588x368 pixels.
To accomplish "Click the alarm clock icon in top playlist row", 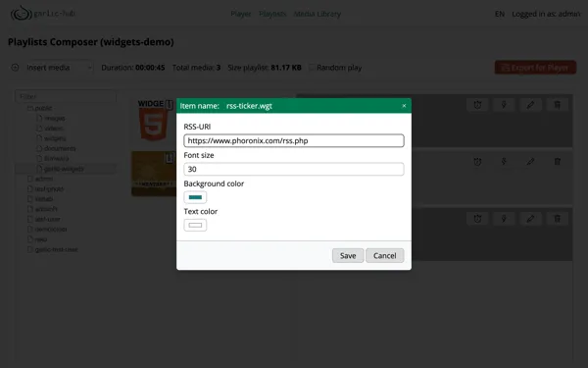I will click(477, 105).
